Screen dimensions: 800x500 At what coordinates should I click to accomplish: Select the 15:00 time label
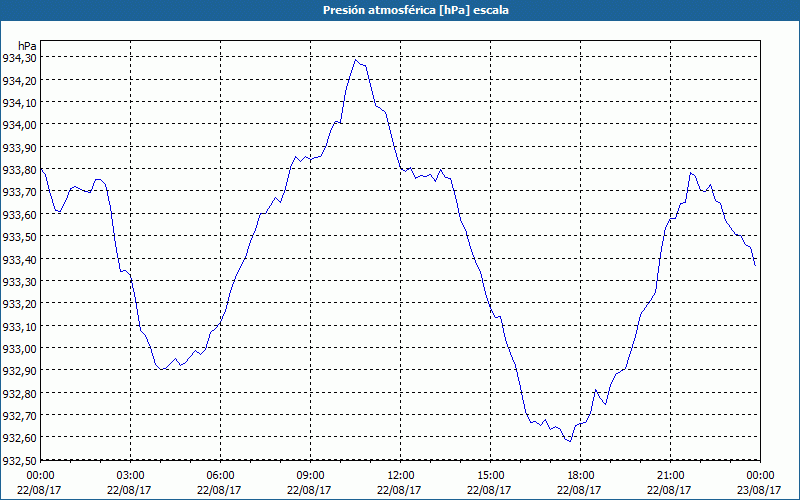pyautogui.click(x=490, y=476)
